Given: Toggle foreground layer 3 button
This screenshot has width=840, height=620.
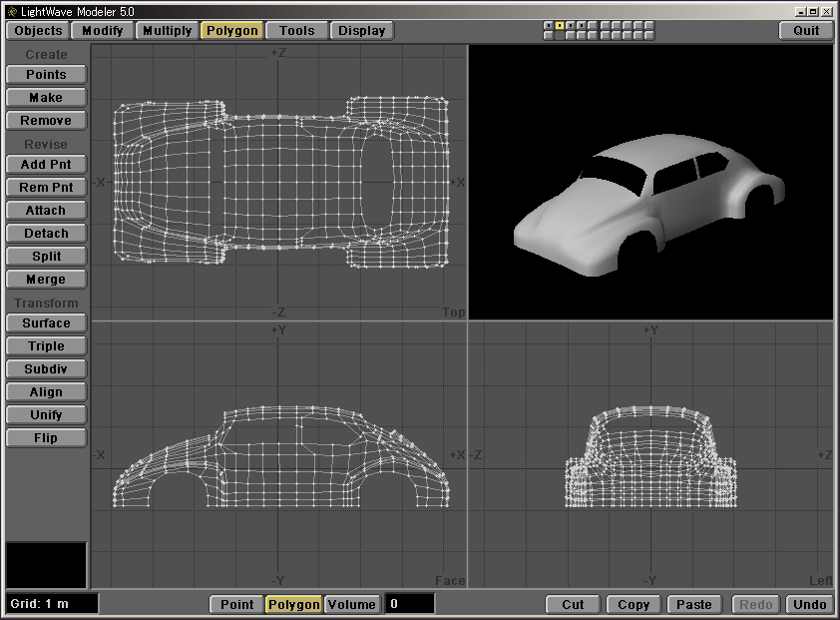Looking at the screenshot, I should click(571, 25).
